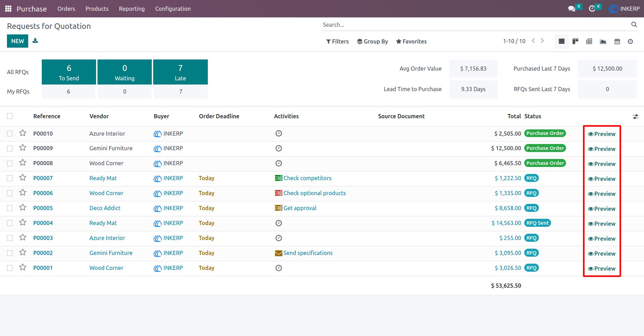Open the apps grid menu icon

[8, 9]
